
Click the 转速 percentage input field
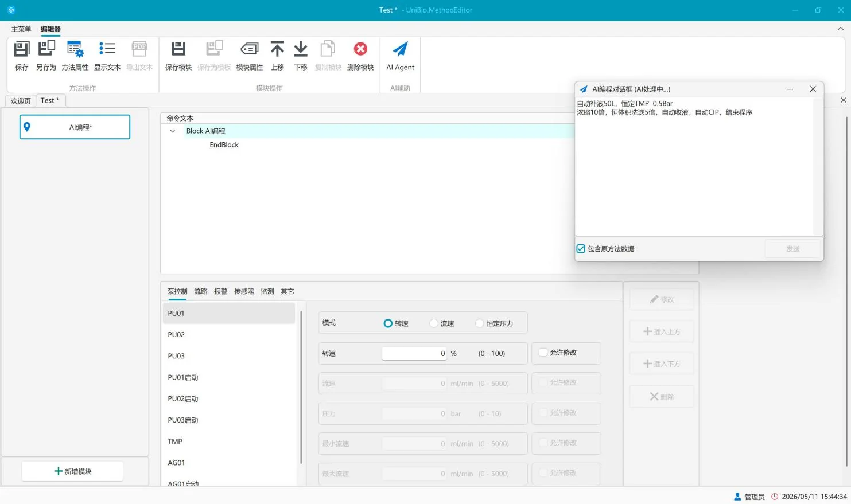pyautogui.click(x=414, y=353)
